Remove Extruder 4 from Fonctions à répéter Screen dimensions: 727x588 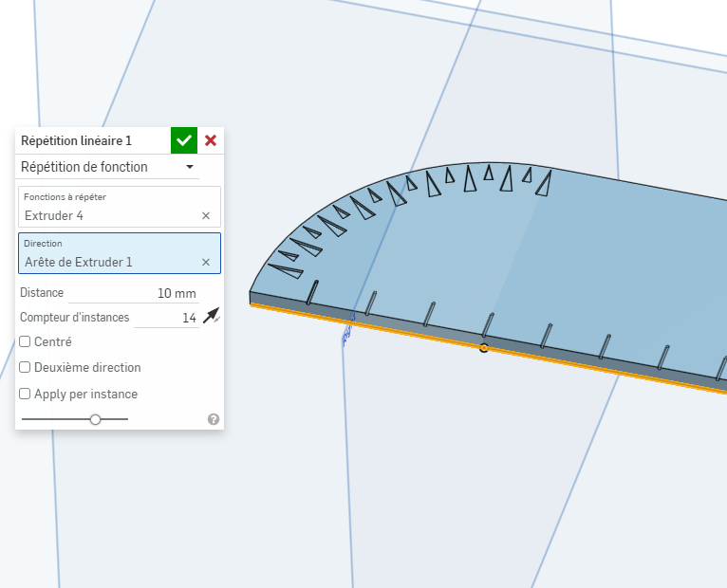(206, 216)
